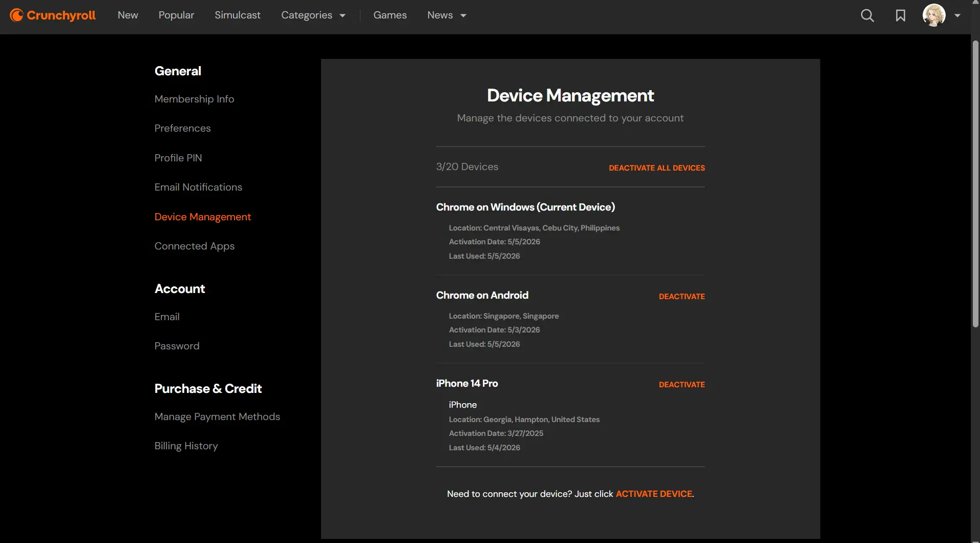Open Email Notifications settings
This screenshot has width=980, height=543.
[x=199, y=187]
